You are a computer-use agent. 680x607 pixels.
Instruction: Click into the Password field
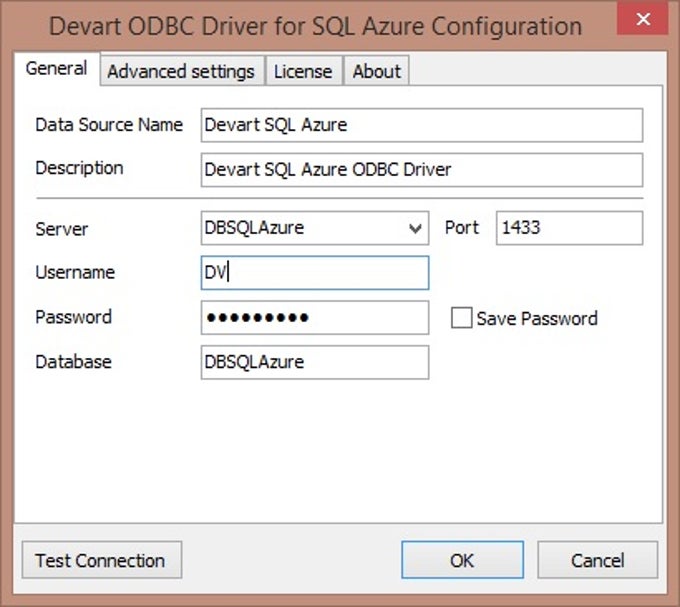(x=315, y=318)
